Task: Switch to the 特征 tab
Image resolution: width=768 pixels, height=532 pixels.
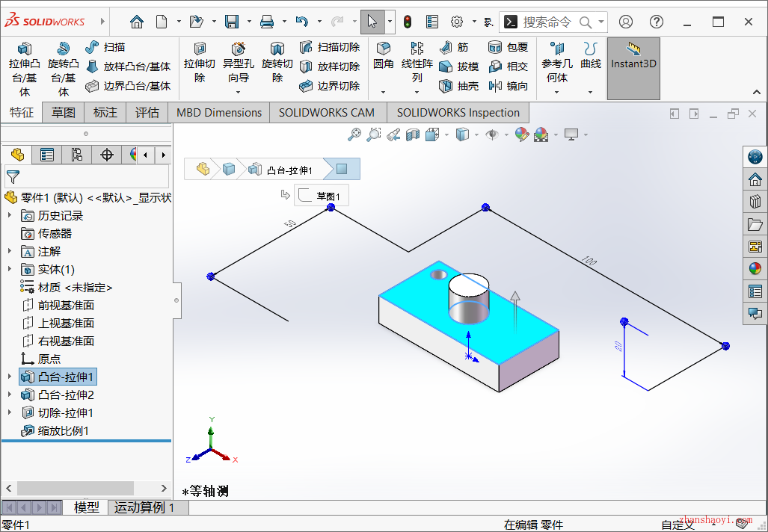Action: (22, 113)
